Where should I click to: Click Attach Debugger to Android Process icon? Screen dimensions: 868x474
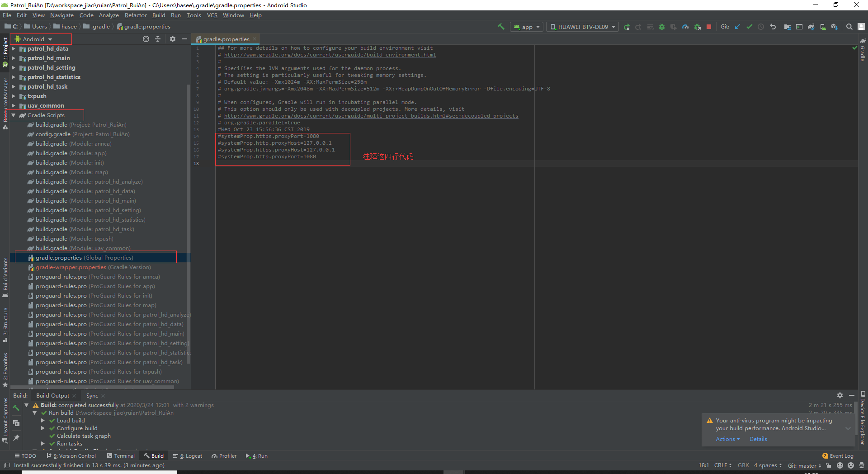(697, 27)
